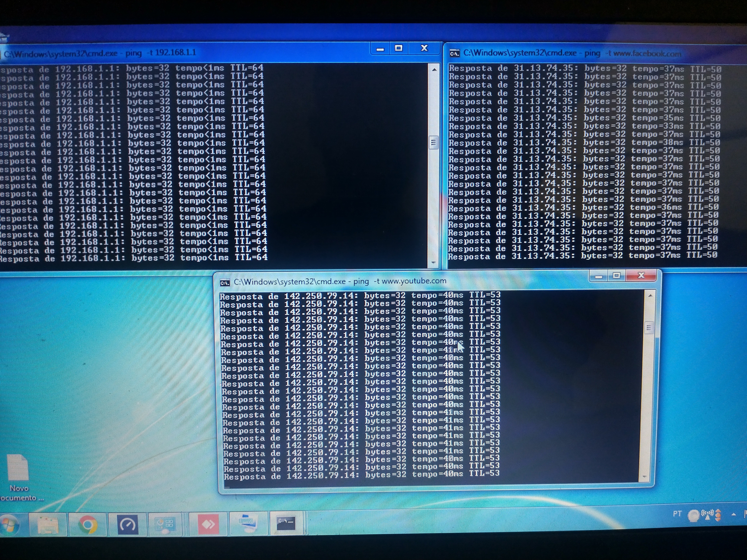Open the Speedtest gauge app in taskbar

pyautogui.click(x=128, y=524)
